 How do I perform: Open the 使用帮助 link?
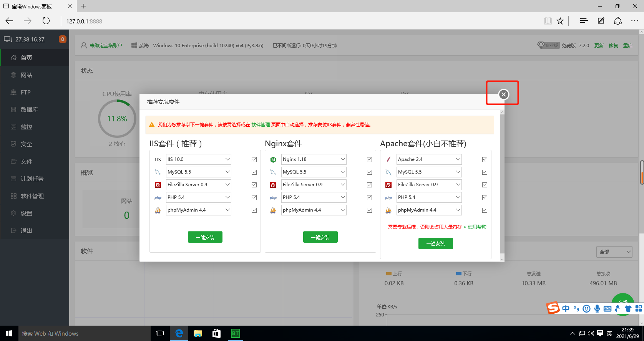click(477, 227)
